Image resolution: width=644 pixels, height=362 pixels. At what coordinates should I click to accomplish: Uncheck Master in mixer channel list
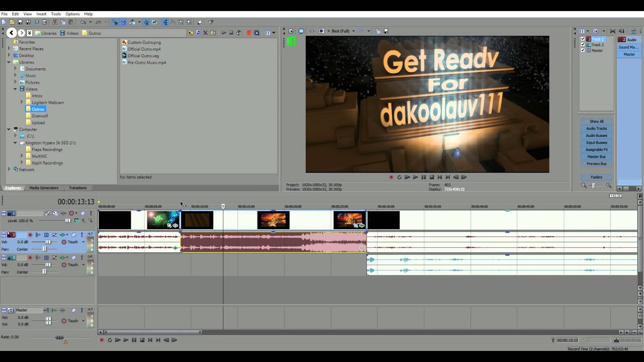[x=583, y=50]
